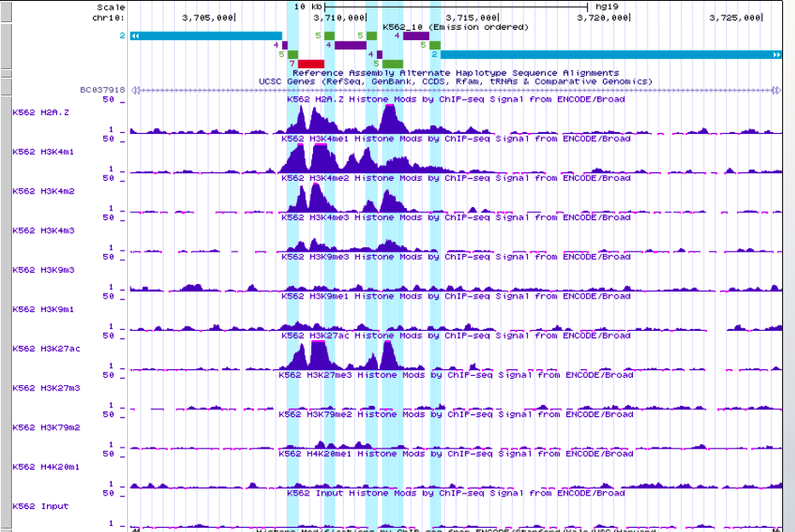795x532 pixels.
Task: Click 'K562 H3K4me2 Histone Mods' center title
Action: coord(456,178)
